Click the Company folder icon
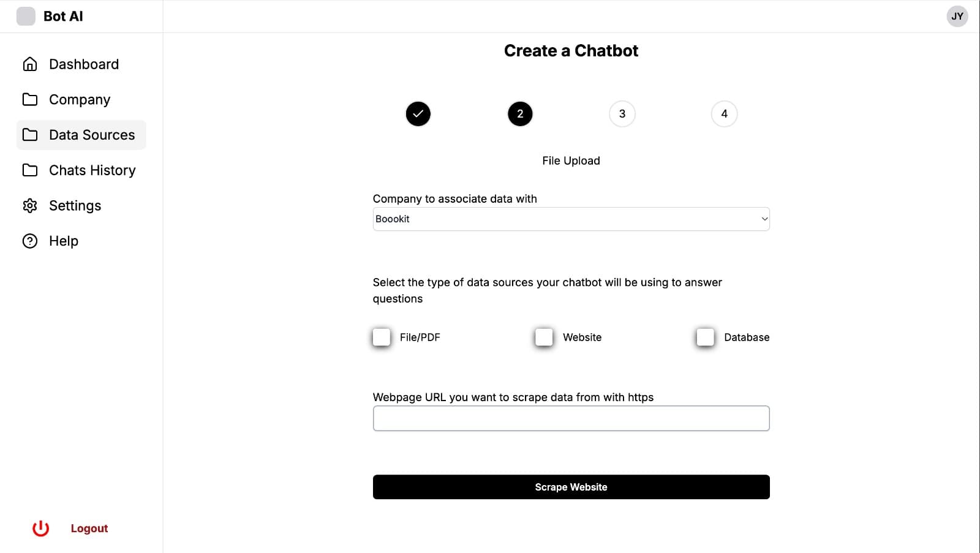This screenshot has width=980, height=553. click(30, 99)
